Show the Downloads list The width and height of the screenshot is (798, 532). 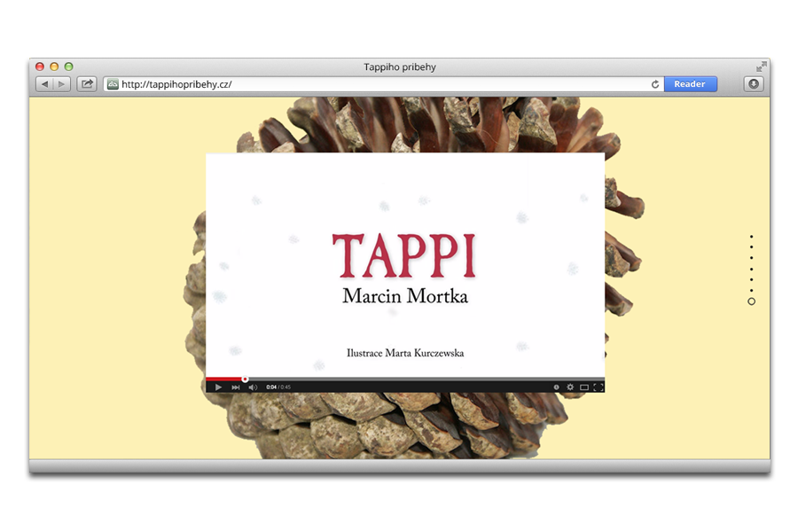(x=753, y=84)
